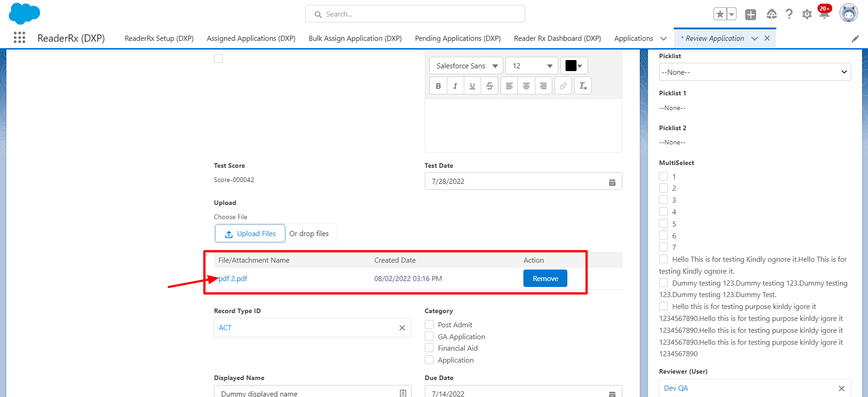Enable the Financial Aid checkbox
868x397 pixels.
[429, 348]
